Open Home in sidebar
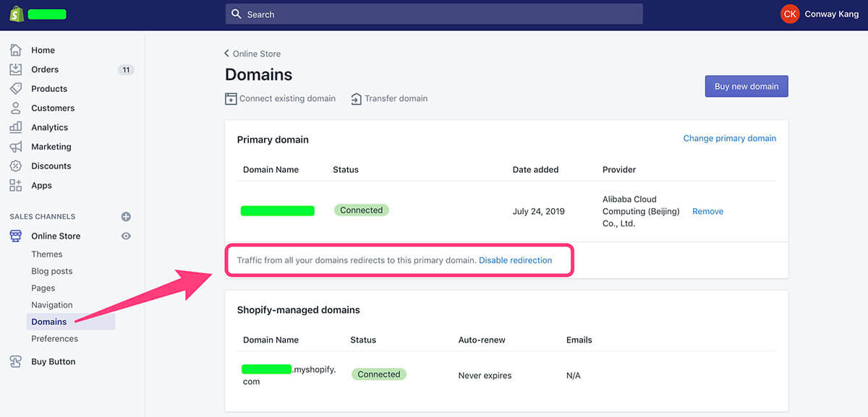Viewport: 868px width, 417px height. coord(43,50)
